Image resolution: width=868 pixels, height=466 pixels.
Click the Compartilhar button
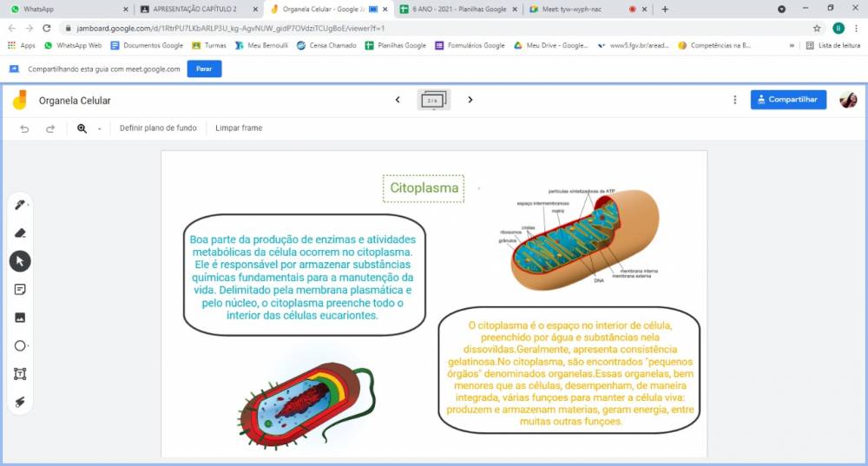788,100
